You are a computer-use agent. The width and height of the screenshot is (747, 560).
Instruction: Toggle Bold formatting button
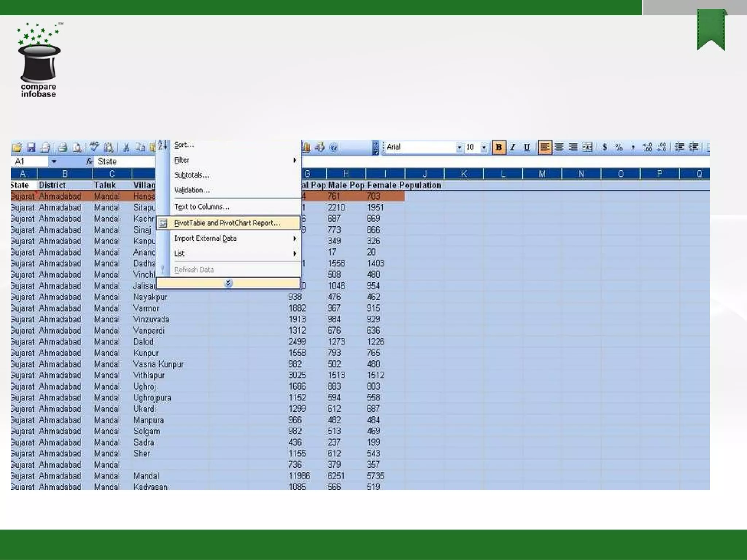point(499,147)
